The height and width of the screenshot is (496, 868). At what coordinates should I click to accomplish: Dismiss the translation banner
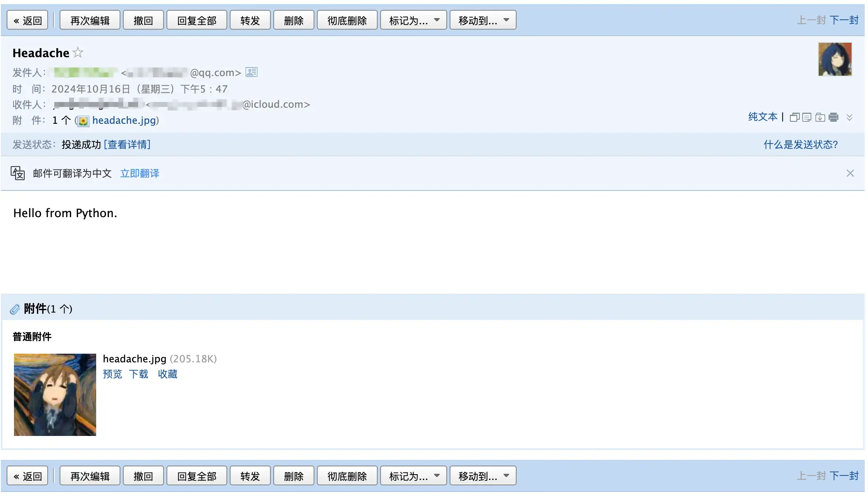click(850, 173)
